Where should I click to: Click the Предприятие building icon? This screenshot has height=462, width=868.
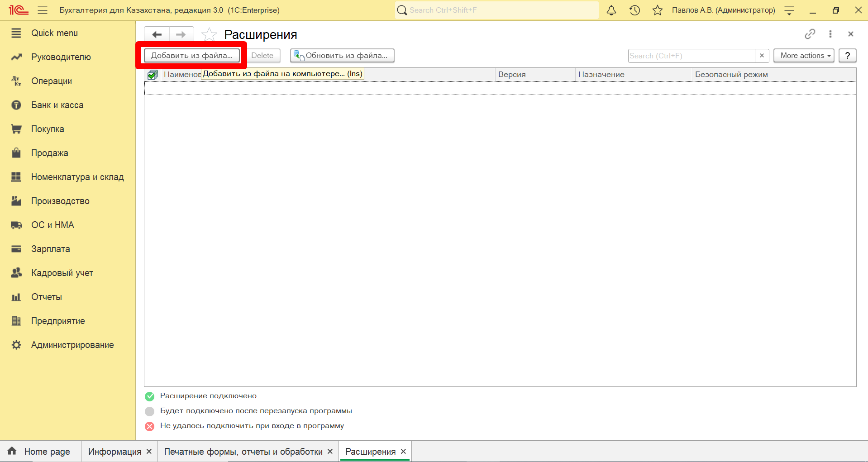coord(16,321)
